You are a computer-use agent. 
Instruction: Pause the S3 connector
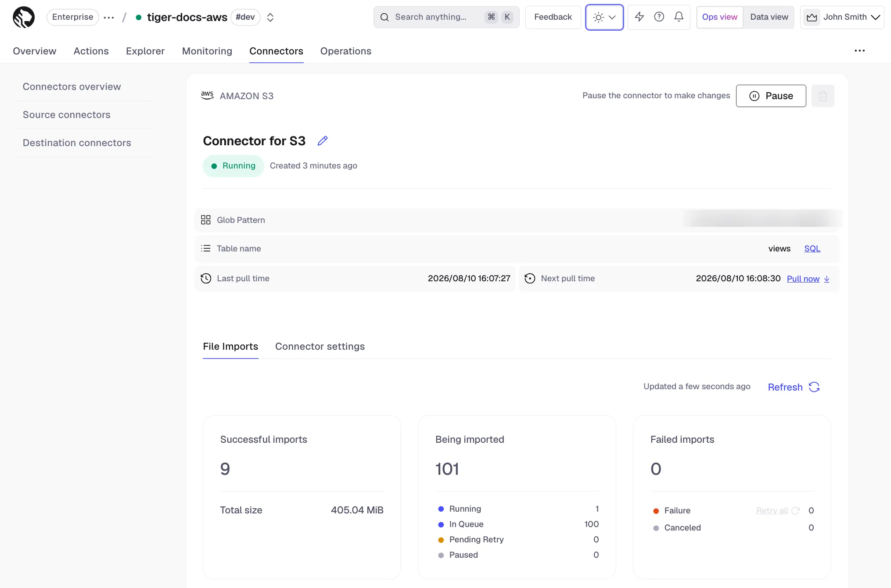click(x=771, y=96)
